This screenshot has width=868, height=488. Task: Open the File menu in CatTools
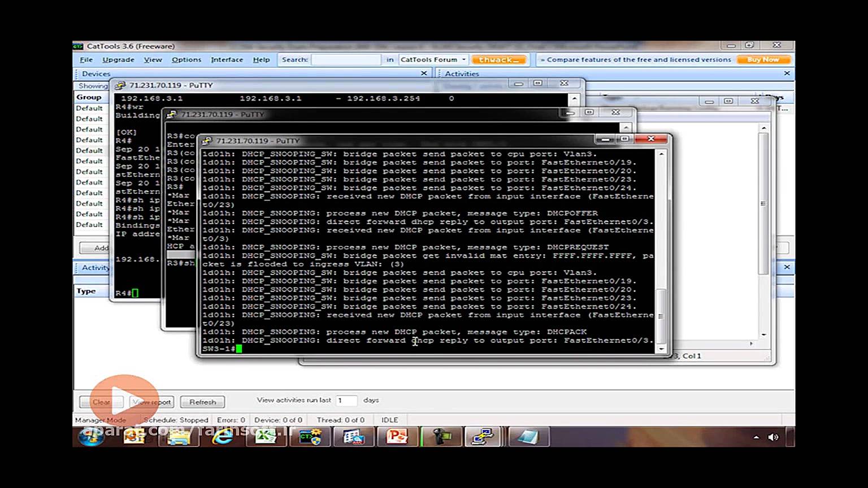(86, 59)
